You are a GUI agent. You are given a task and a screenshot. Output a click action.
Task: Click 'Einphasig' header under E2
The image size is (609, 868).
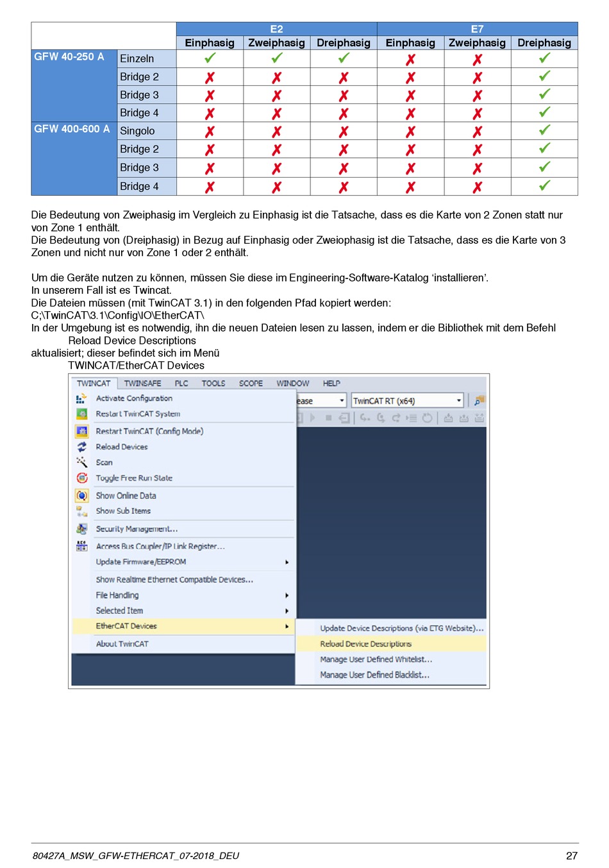(x=210, y=43)
